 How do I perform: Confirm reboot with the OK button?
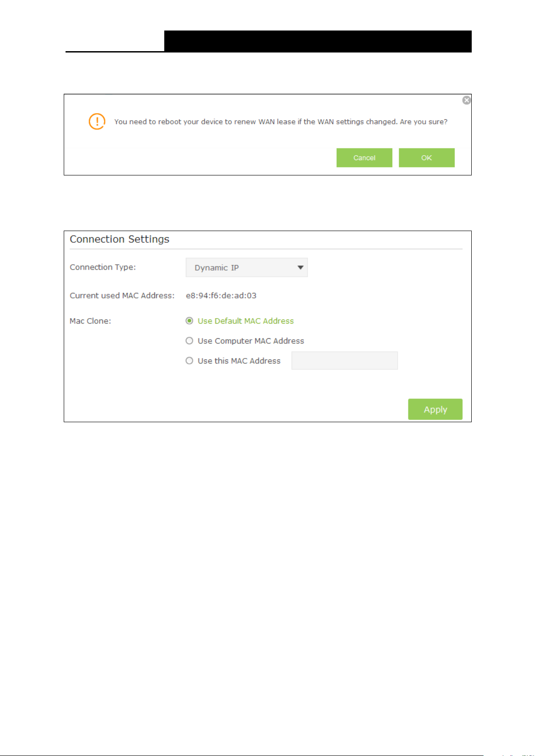pyautogui.click(x=426, y=157)
